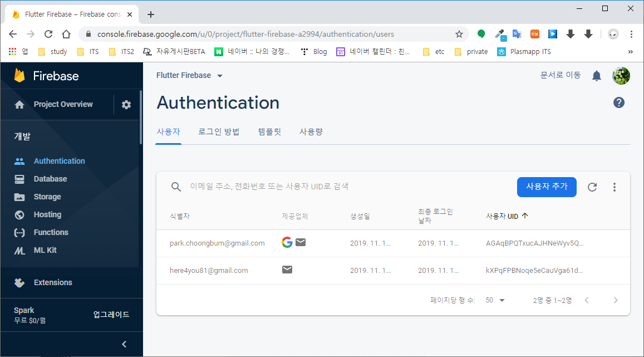Viewport: 644px width, 357px height.
Task: Click the 생성일 column header
Action: click(x=360, y=216)
